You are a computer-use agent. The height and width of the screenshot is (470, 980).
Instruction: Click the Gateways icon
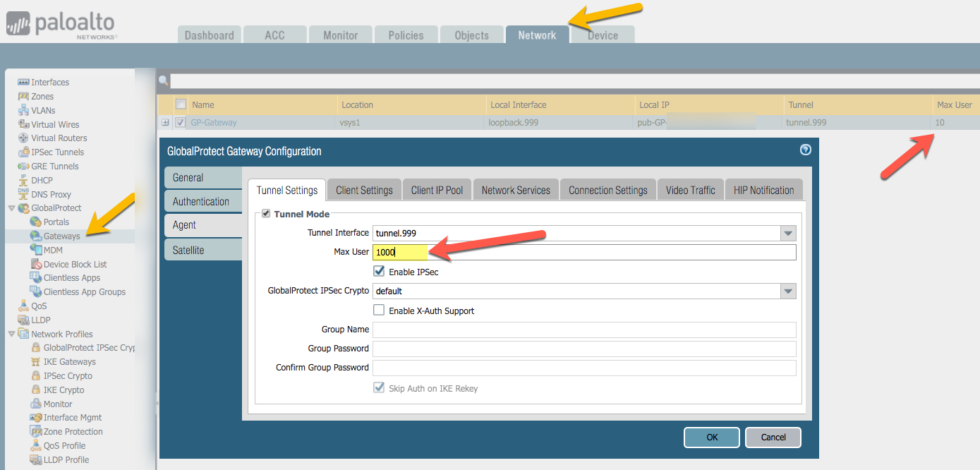[x=36, y=236]
